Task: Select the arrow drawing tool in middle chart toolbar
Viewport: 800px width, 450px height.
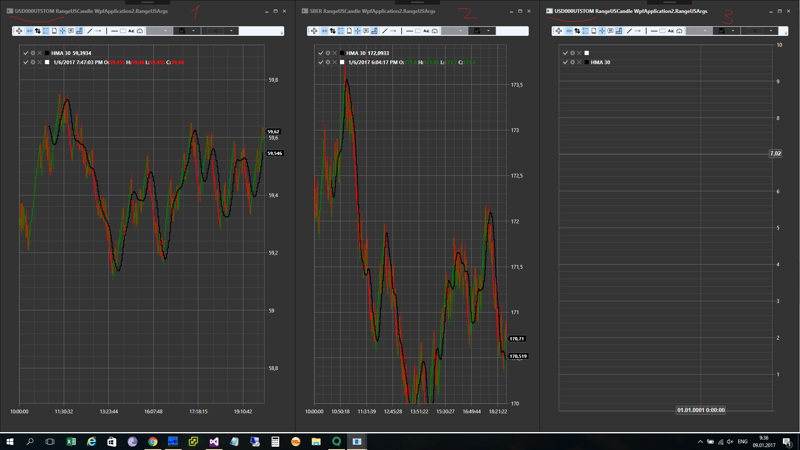Action: [x=393, y=31]
